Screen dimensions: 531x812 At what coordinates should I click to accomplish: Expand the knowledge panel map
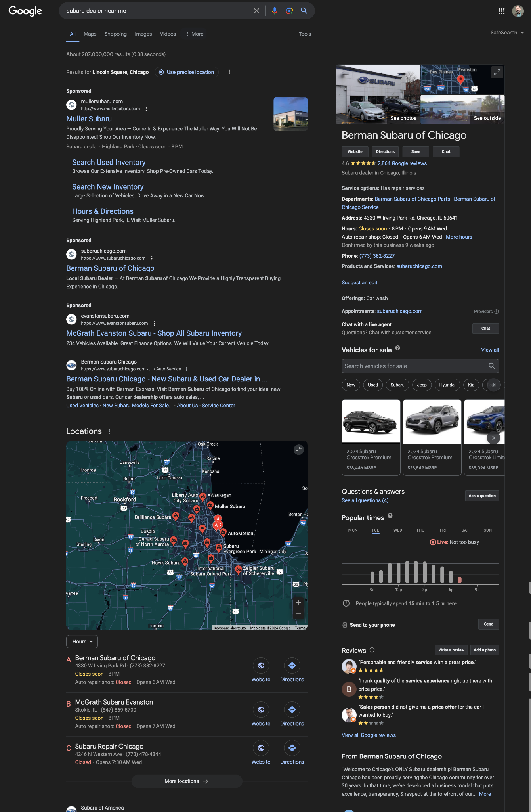tap(497, 72)
